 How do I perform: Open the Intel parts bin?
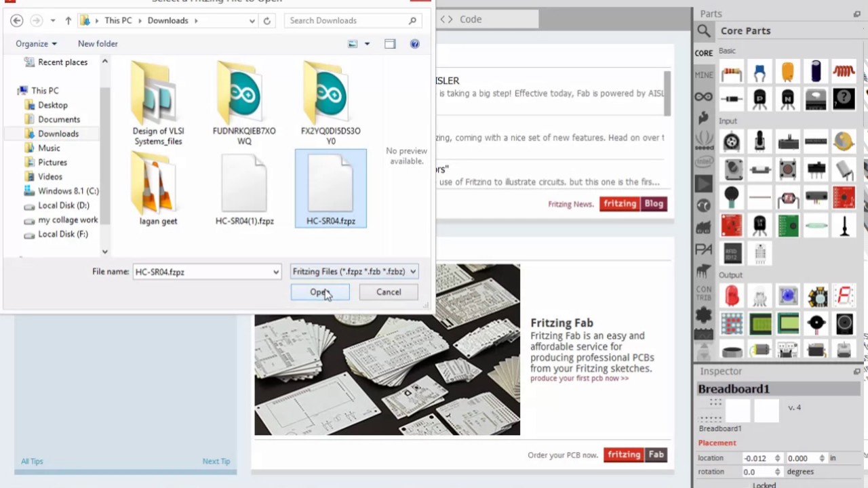coord(703,162)
